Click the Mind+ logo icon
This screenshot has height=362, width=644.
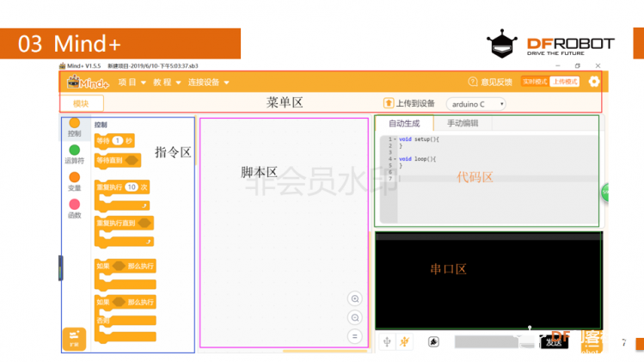tap(88, 83)
